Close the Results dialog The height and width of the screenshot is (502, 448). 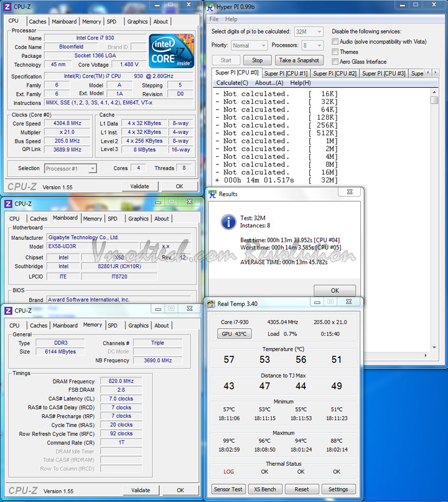350,192
